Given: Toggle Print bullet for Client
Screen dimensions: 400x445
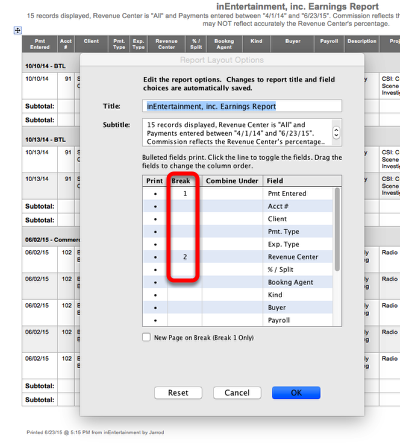Looking at the screenshot, I should [x=155, y=219].
